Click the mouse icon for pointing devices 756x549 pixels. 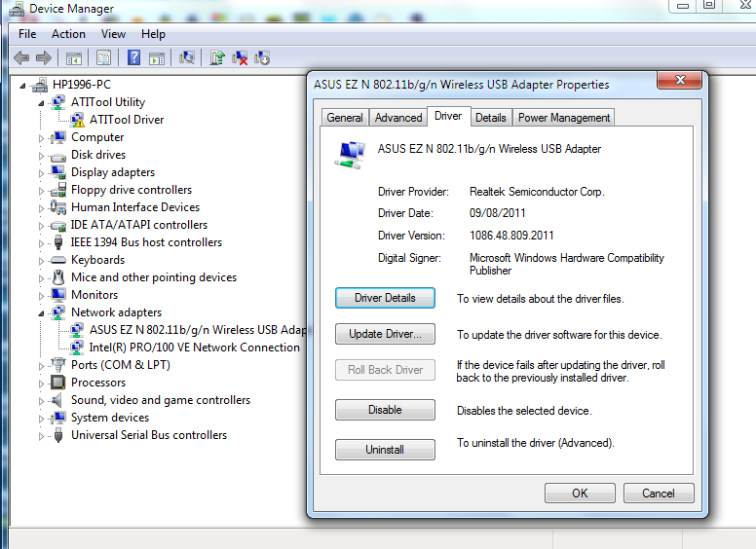pos(58,277)
